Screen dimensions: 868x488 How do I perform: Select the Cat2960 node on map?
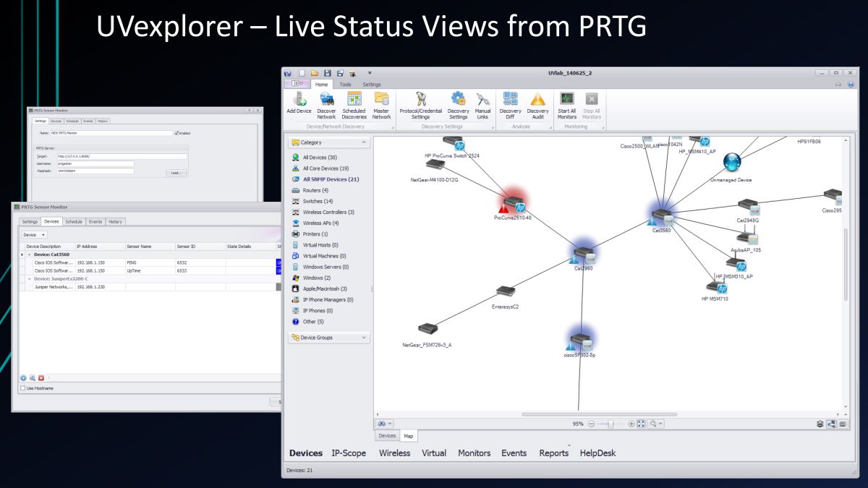click(x=584, y=254)
